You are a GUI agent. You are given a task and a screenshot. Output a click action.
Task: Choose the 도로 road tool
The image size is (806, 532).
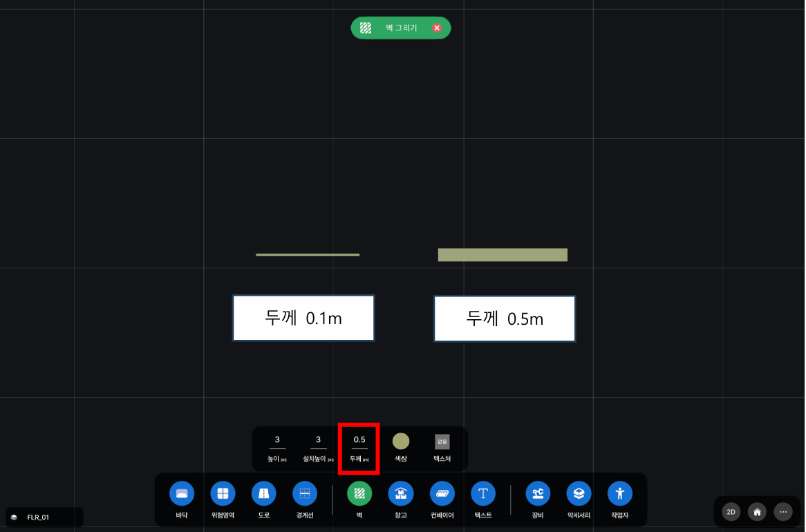tap(263, 493)
